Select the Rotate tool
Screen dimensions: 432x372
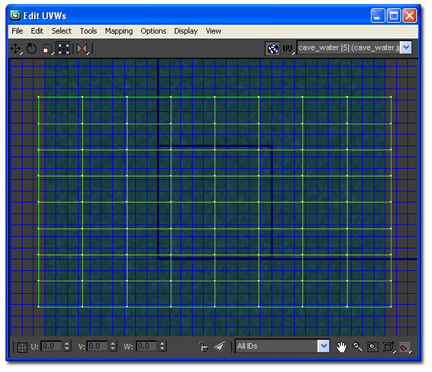[31, 49]
